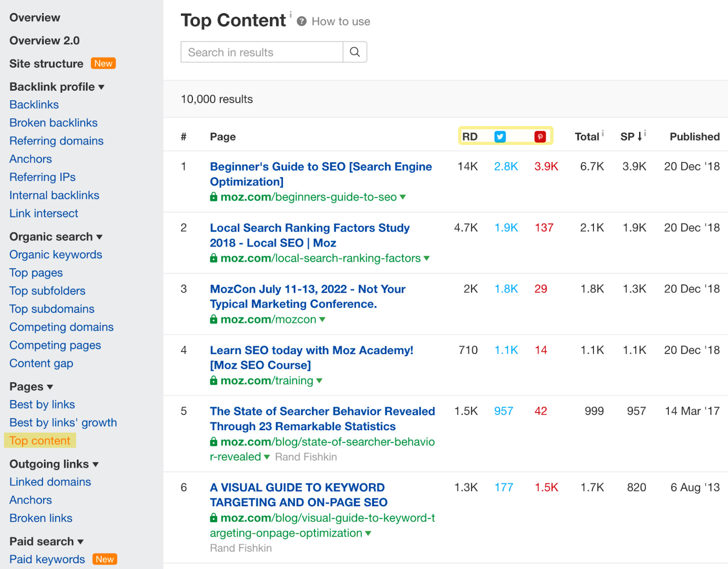This screenshot has width=728, height=569.
Task: Open Beginner's Guide to SEO page link
Action: point(321,174)
